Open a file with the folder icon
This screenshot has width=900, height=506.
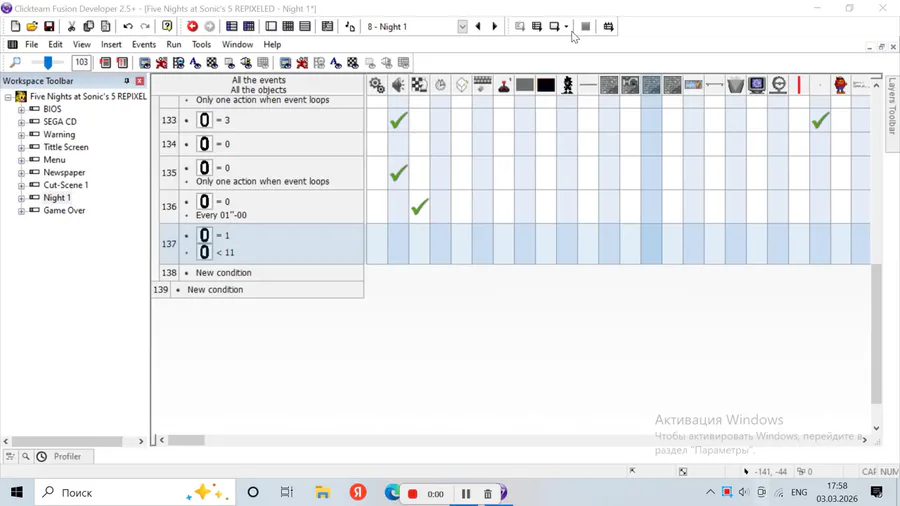(32, 26)
